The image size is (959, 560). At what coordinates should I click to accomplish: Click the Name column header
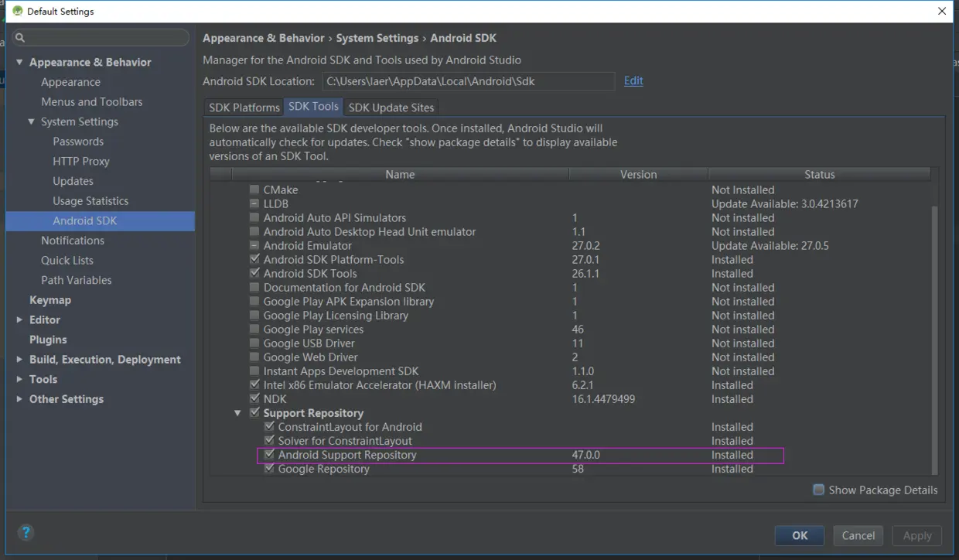pyautogui.click(x=400, y=175)
